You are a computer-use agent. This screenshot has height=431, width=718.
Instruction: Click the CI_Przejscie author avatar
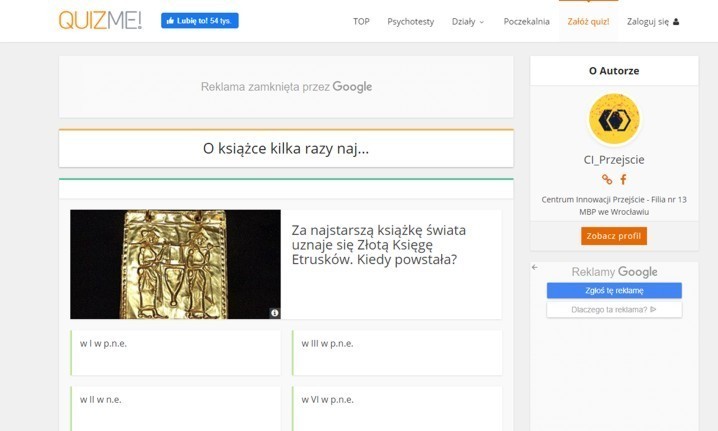614,119
